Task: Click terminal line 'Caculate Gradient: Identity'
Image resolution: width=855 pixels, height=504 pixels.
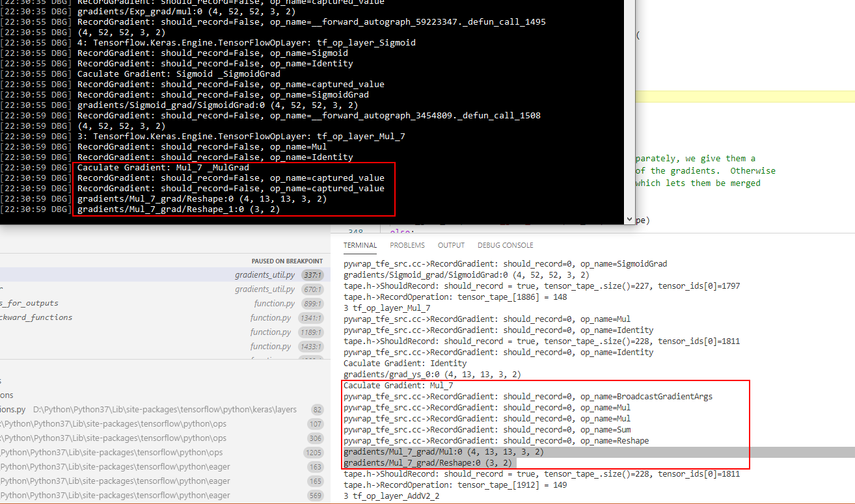Action: pos(405,364)
